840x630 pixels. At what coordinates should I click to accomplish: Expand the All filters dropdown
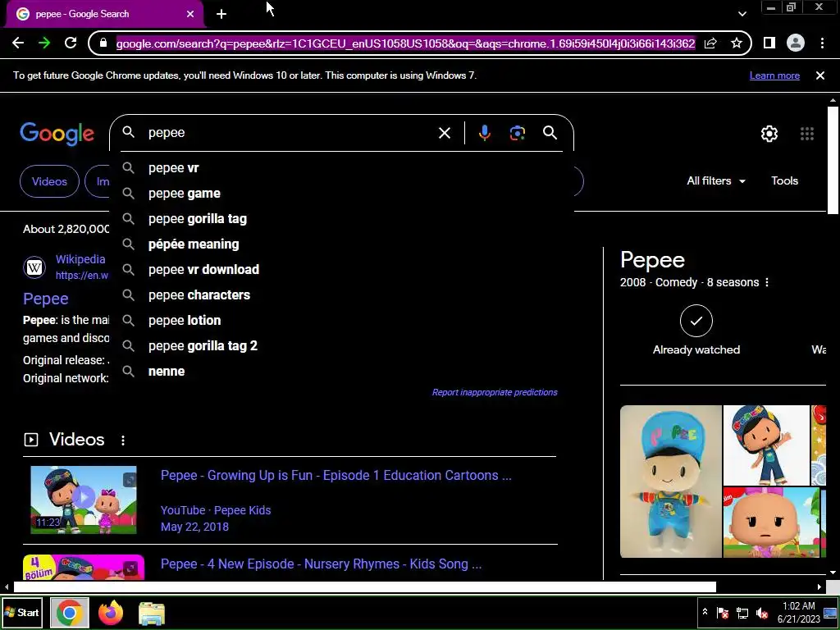(x=715, y=181)
